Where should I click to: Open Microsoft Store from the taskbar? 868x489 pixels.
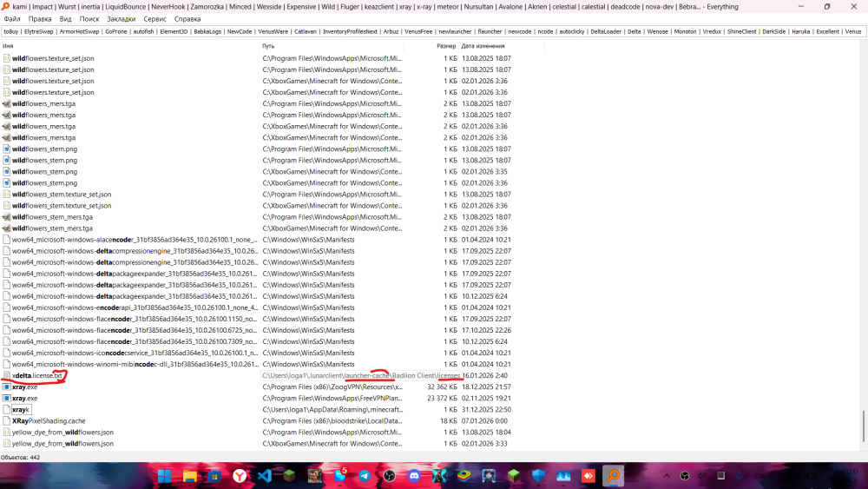(214, 476)
